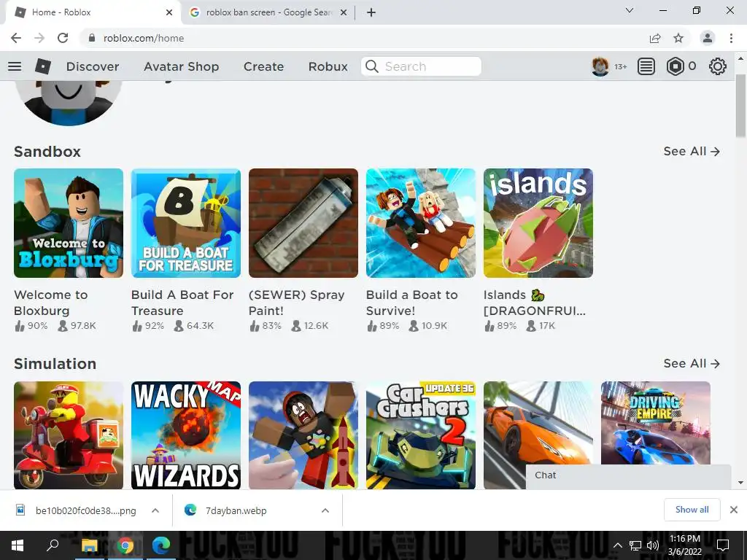The image size is (747, 560).
Task: Click the volume speaker tray icon
Action: point(653,545)
